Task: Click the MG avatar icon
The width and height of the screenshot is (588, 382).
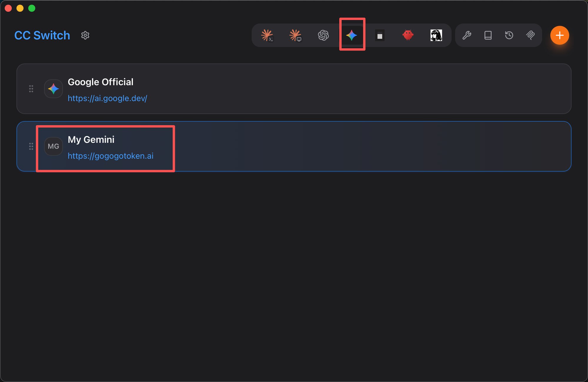Action: click(x=54, y=146)
